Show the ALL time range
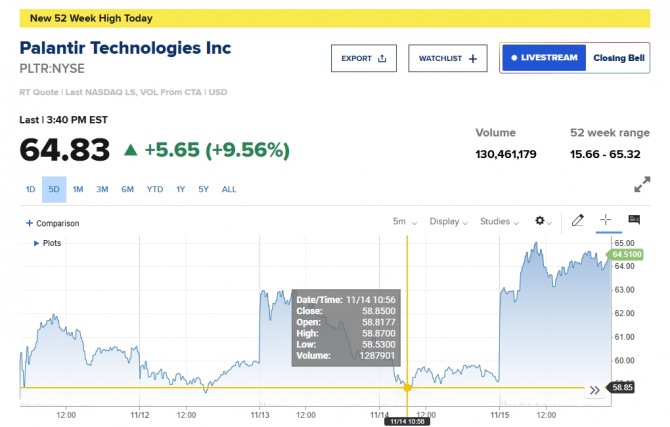670x427 pixels. point(229,189)
